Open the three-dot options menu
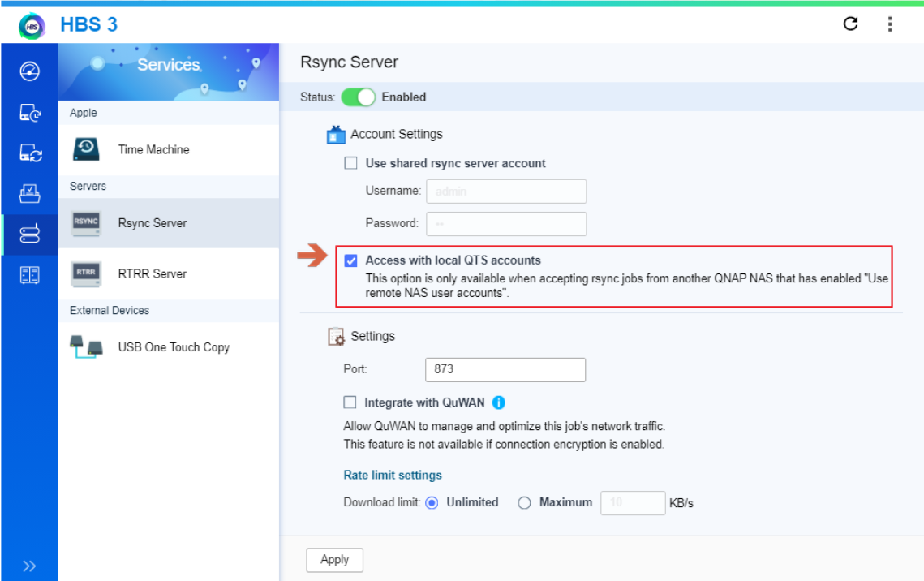Viewport: 924px width, 581px height. point(890,24)
